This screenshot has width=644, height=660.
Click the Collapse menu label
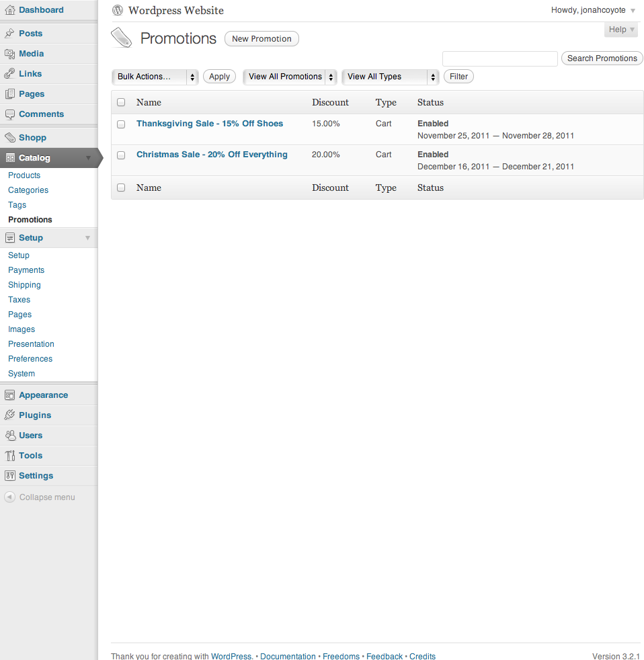[47, 497]
